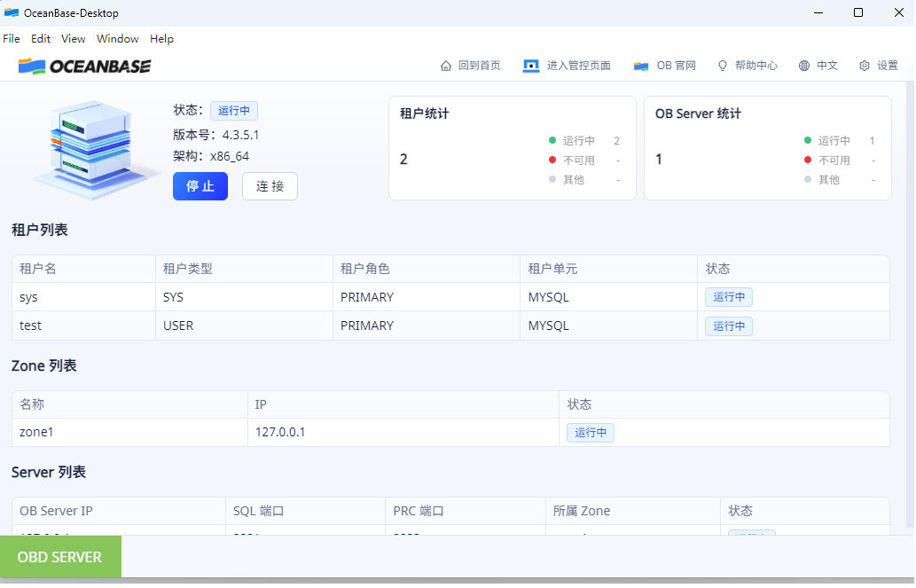
Task: Click gray 其他 dot in OB Server 统计
Action: pyautogui.click(x=807, y=179)
